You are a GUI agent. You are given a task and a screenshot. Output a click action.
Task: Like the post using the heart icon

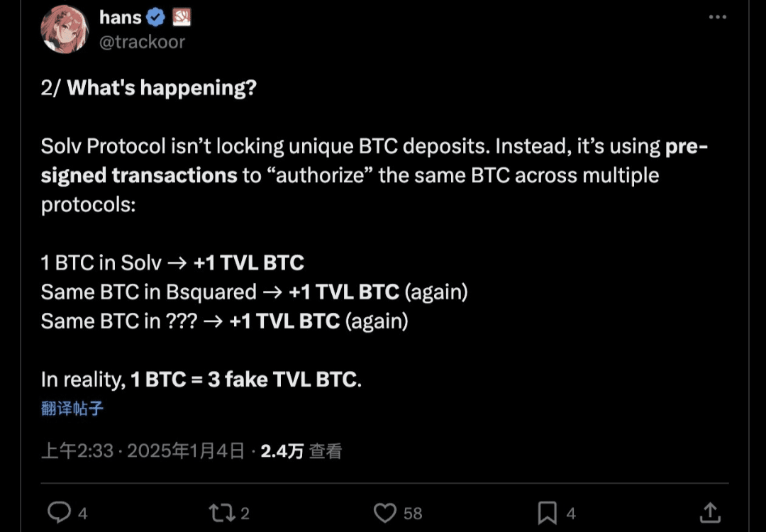pos(385,513)
